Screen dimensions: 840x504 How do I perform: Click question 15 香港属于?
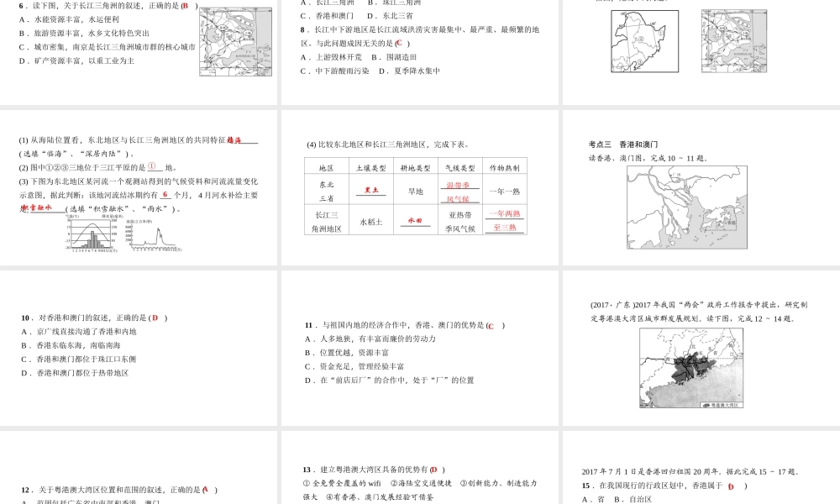(664, 486)
